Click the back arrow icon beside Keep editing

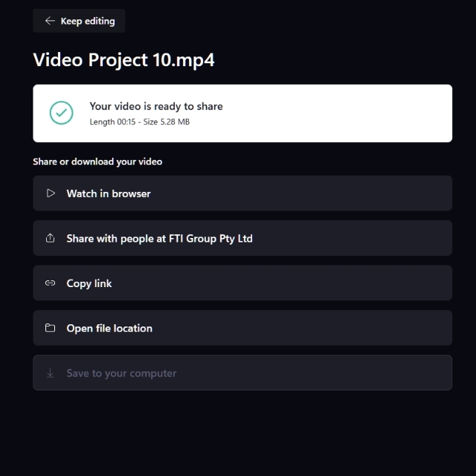click(x=50, y=21)
